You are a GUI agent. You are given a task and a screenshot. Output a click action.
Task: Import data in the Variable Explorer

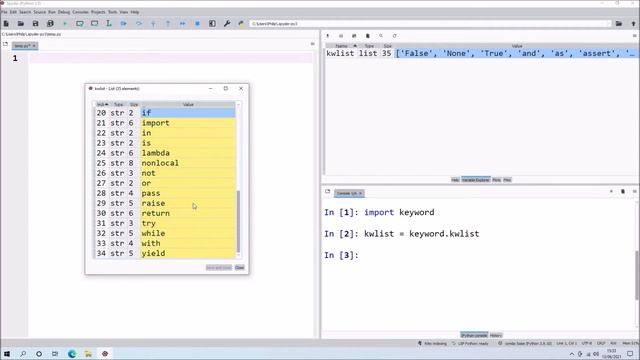pos(328,36)
